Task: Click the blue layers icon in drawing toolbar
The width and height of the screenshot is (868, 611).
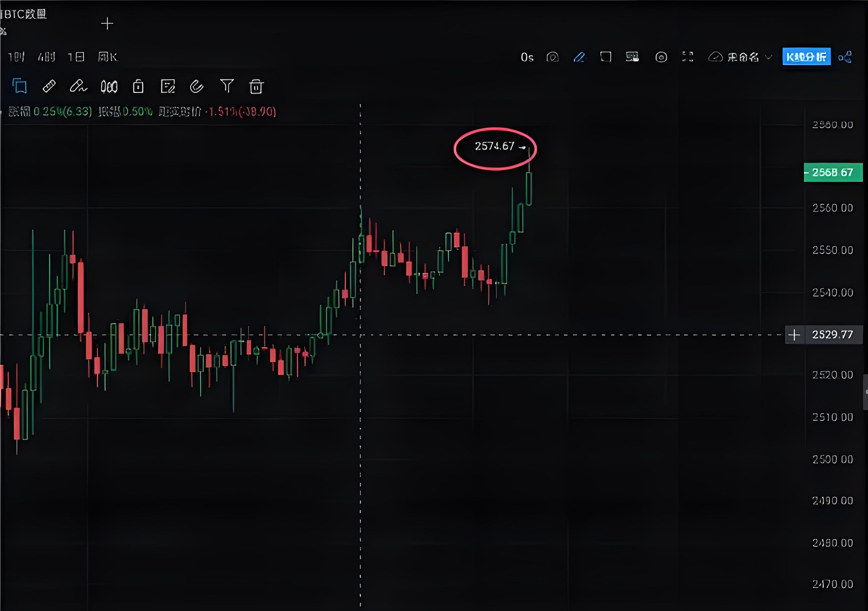Action: (19, 86)
